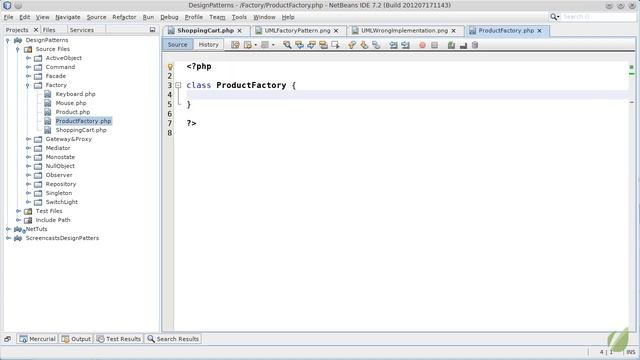Click the back navigation toolbar icon
Viewport: 640px width, 360px height.
pos(248,45)
